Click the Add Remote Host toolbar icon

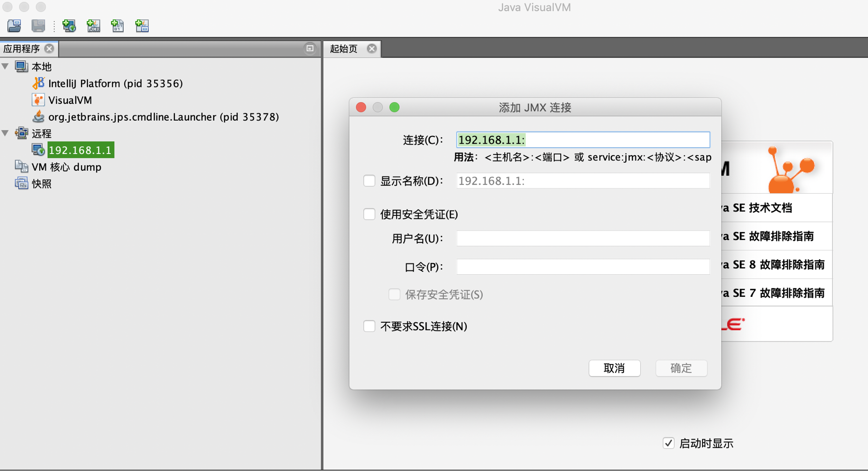coord(69,26)
